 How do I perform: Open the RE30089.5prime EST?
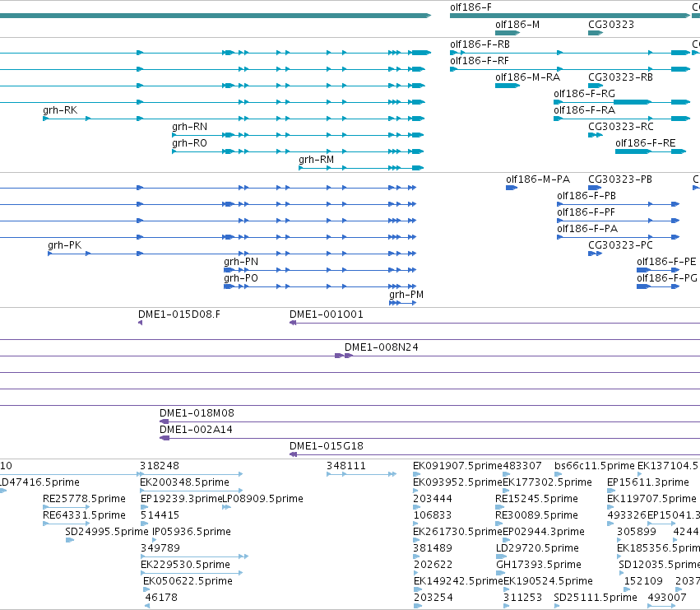(499, 524)
